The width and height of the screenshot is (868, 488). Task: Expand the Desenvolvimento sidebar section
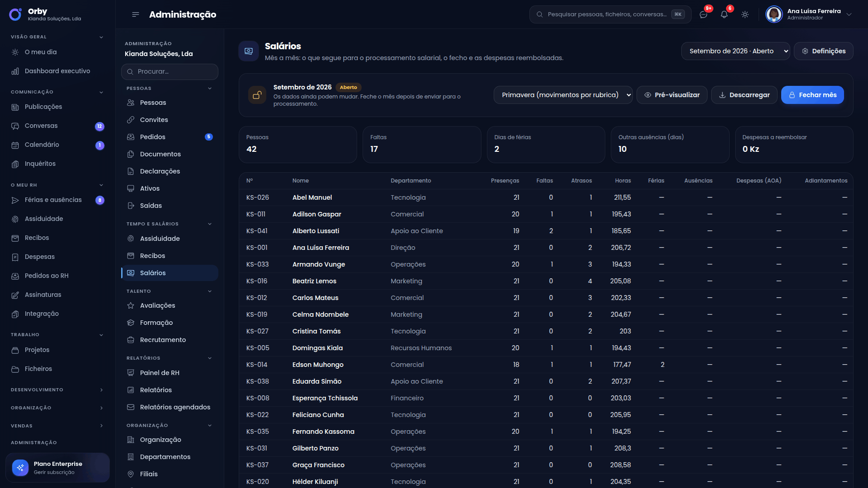101,390
